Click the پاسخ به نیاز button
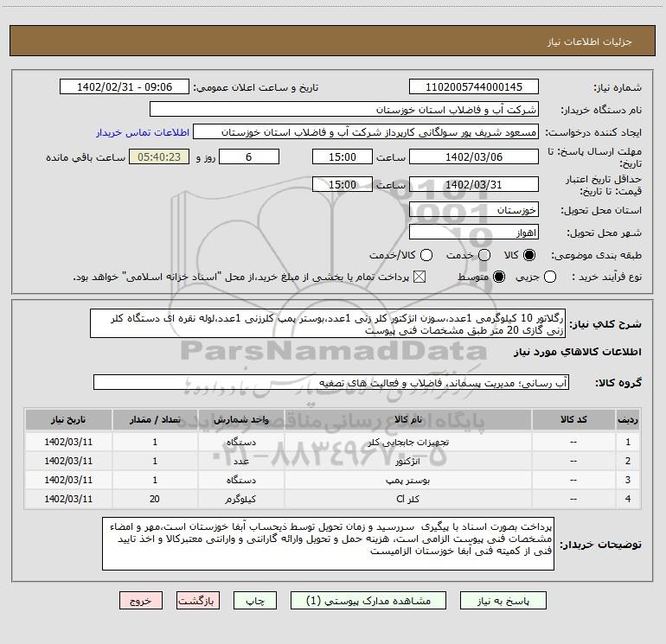 tap(503, 600)
